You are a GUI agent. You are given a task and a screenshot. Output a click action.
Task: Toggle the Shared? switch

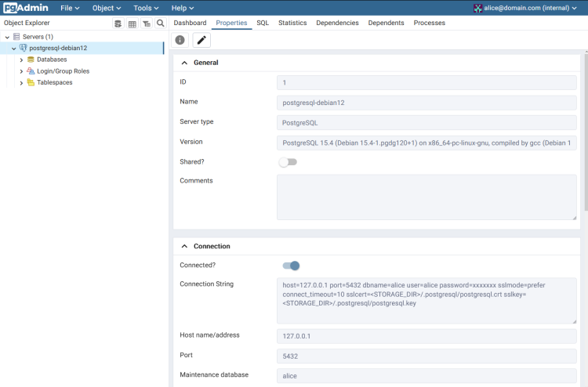click(288, 162)
